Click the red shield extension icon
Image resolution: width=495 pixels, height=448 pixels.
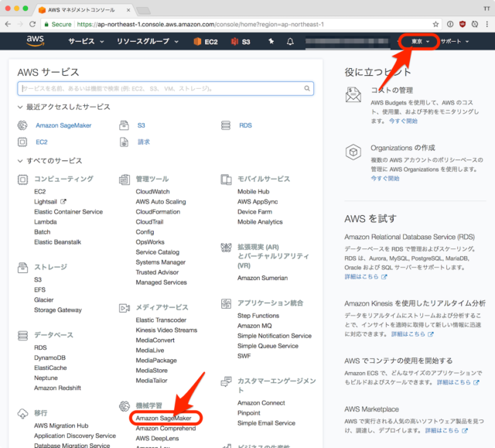coord(463,24)
